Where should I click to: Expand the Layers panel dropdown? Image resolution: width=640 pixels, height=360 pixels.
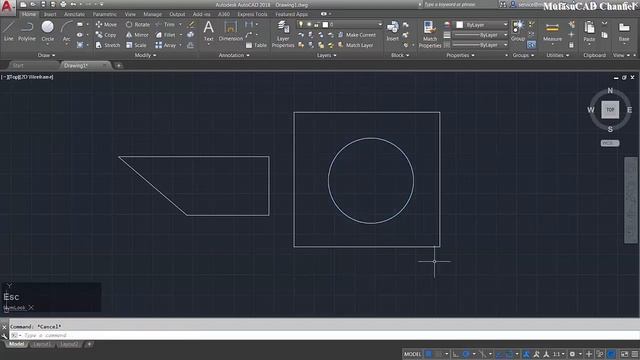(x=326, y=55)
